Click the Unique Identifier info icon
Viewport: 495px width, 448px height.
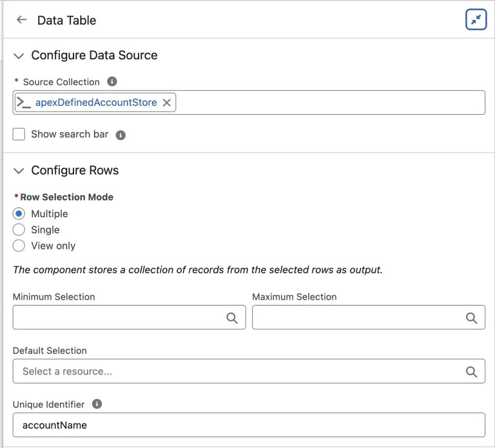(x=97, y=404)
